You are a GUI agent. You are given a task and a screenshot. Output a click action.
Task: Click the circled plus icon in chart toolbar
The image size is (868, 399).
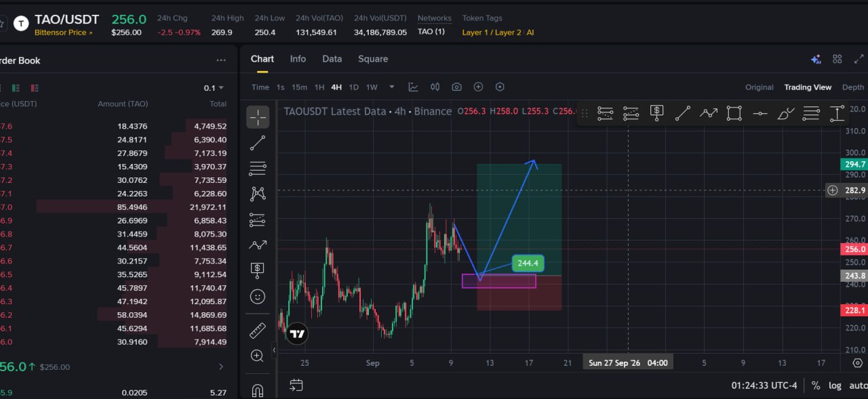tap(478, 87)
